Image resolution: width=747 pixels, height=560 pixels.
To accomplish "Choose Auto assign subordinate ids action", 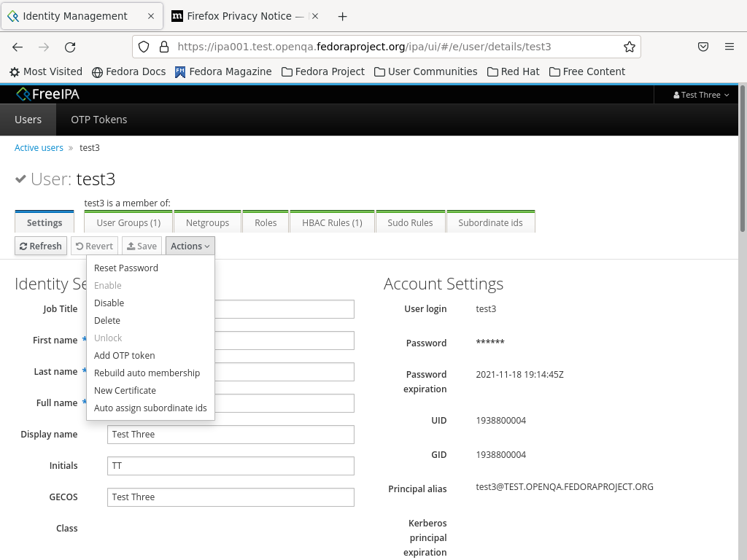I will [x=150, y=408].
